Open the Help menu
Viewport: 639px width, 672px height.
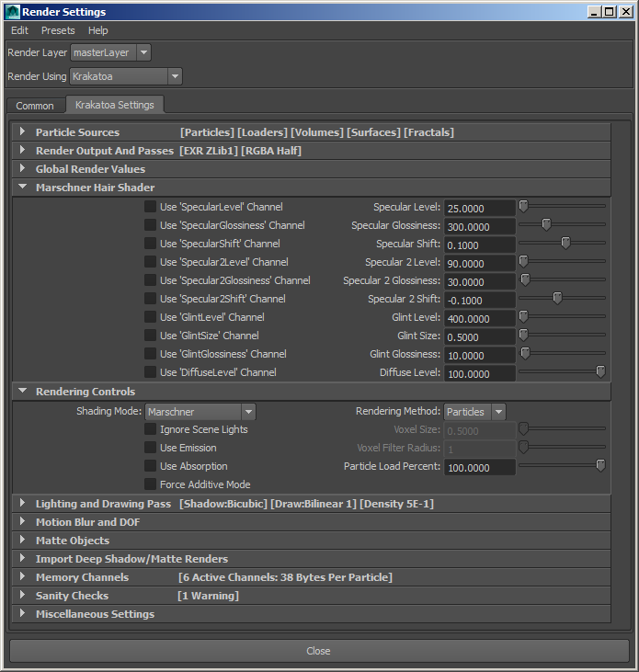coord(98,31)
